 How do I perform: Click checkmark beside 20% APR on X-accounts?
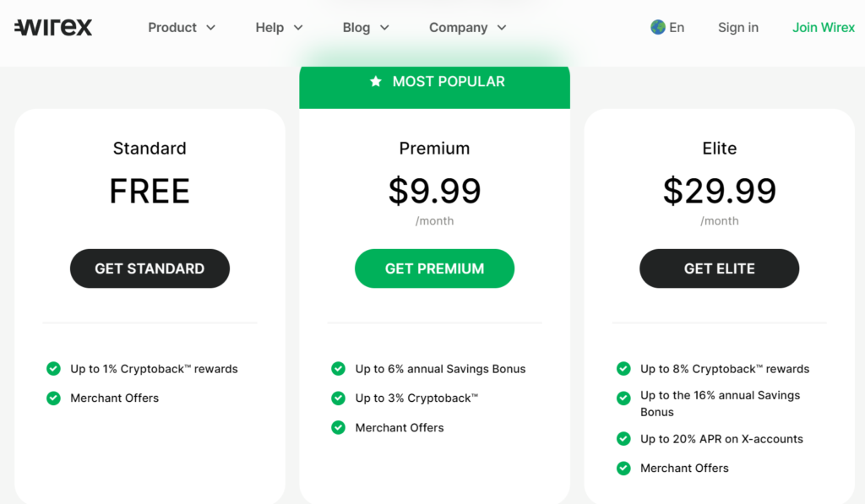pyautogui.click(x=623, y=438)
